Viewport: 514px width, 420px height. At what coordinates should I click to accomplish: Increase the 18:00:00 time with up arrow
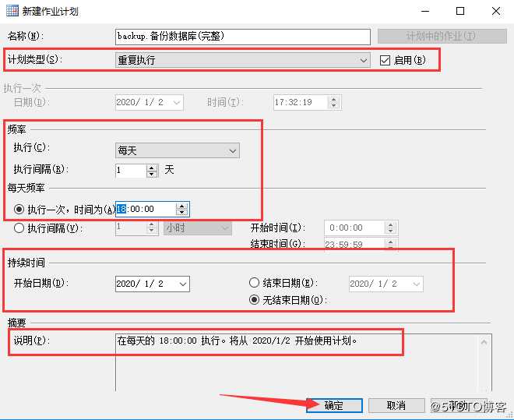click(x=182, y=206)
